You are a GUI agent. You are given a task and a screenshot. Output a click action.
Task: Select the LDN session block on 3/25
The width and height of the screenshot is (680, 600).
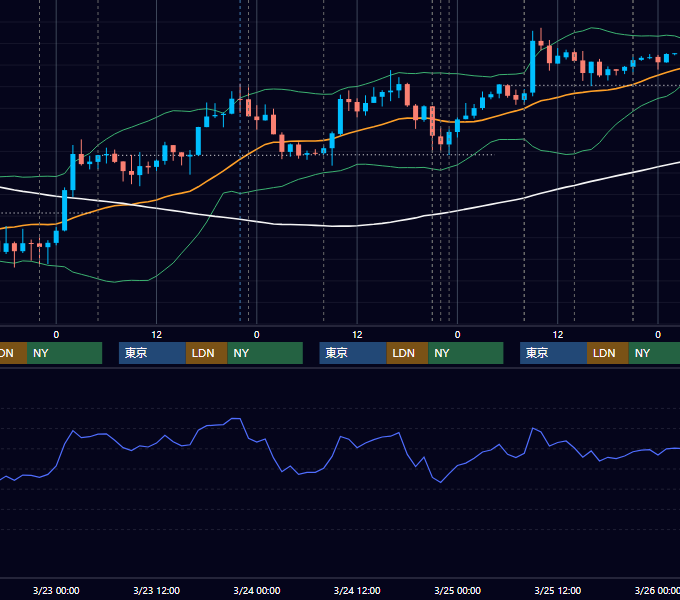(x=608, y=353)
